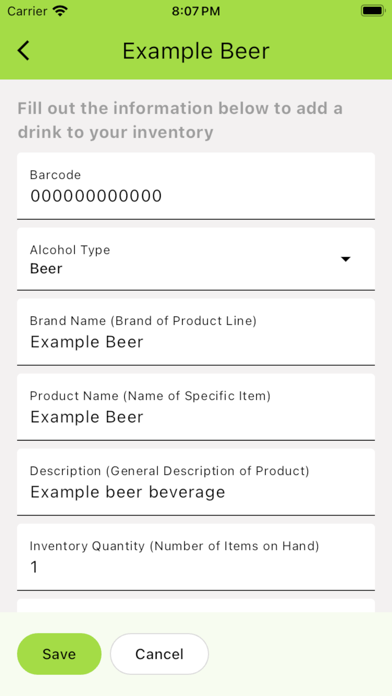Go back using the header arrow

tap(24, 51)
